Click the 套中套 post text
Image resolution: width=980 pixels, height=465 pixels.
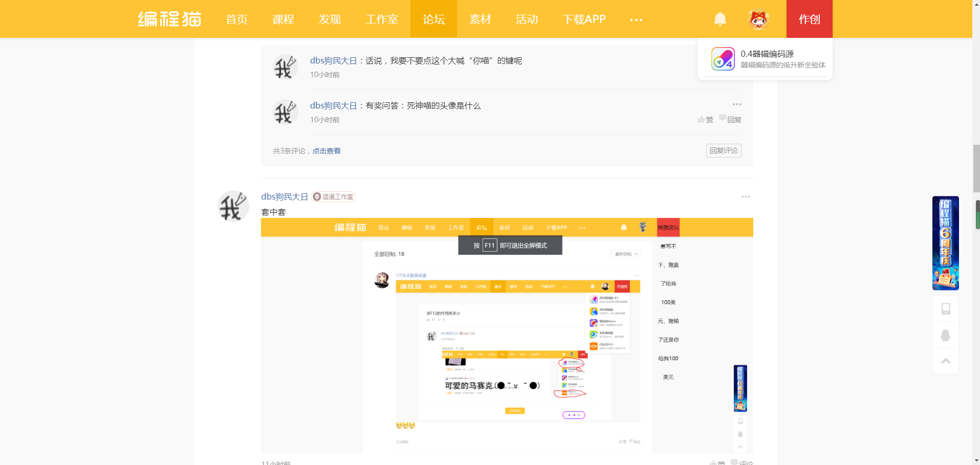[x=273, y=212]
